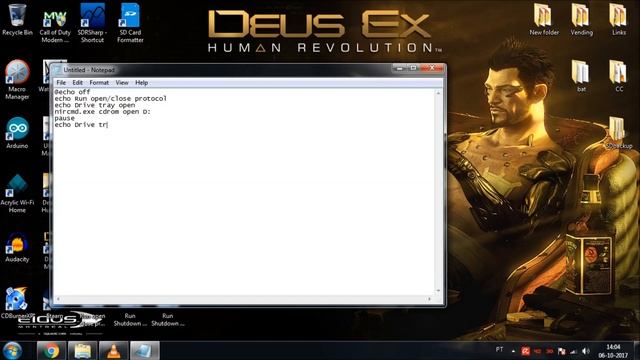Open Windows Explorer from the taskbar

pos(82,351)
